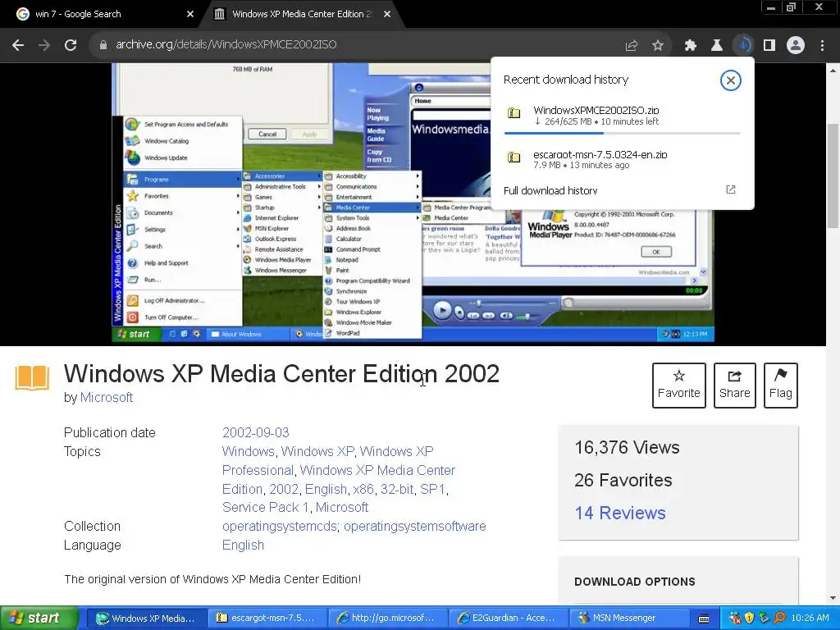840x630 pixels.
Task: Click the orange book texts icon
Action: [32, 377]
